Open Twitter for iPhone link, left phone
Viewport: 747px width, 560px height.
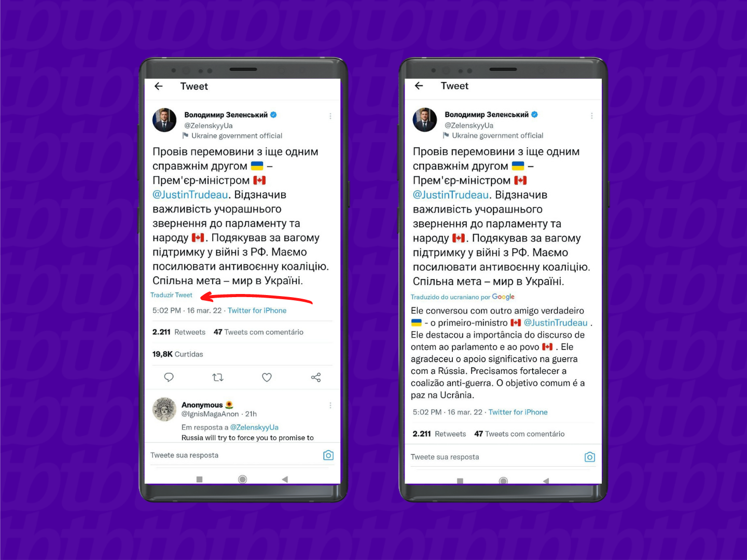257,311
